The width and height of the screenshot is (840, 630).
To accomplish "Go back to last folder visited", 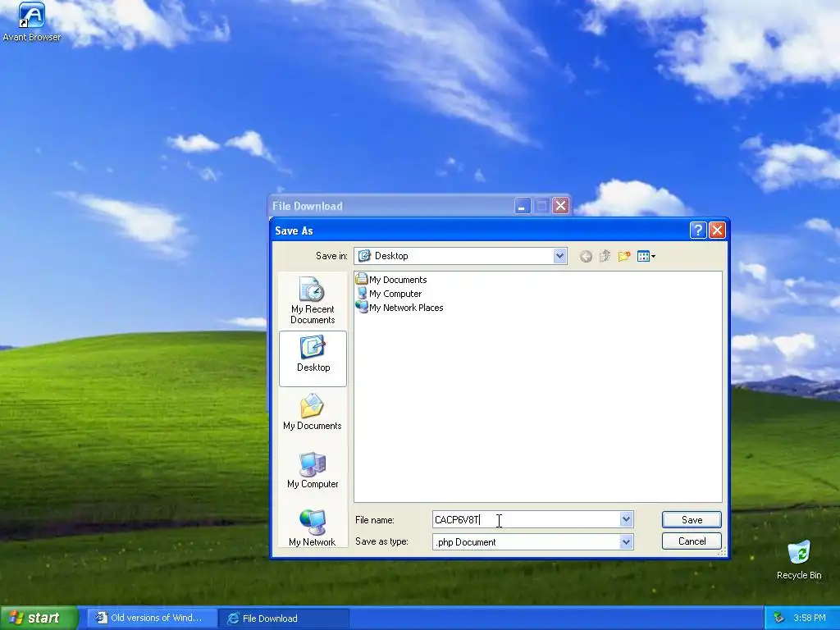I will click(x=586, y=257).
